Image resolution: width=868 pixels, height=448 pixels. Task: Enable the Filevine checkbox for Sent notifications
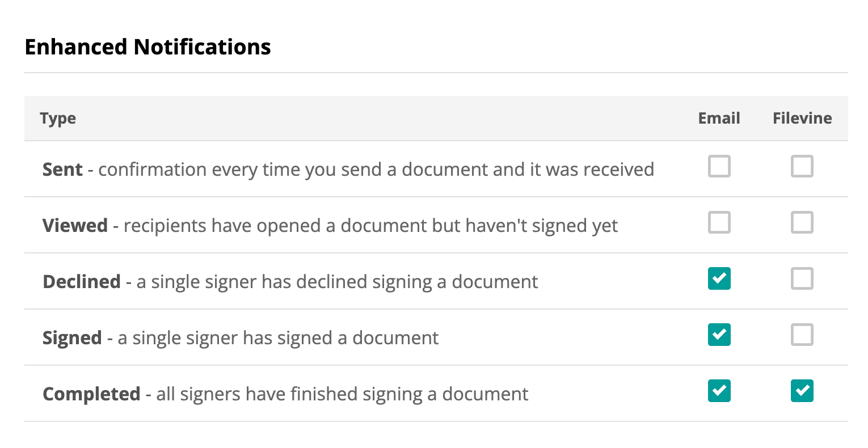click(x=802, y=167)
